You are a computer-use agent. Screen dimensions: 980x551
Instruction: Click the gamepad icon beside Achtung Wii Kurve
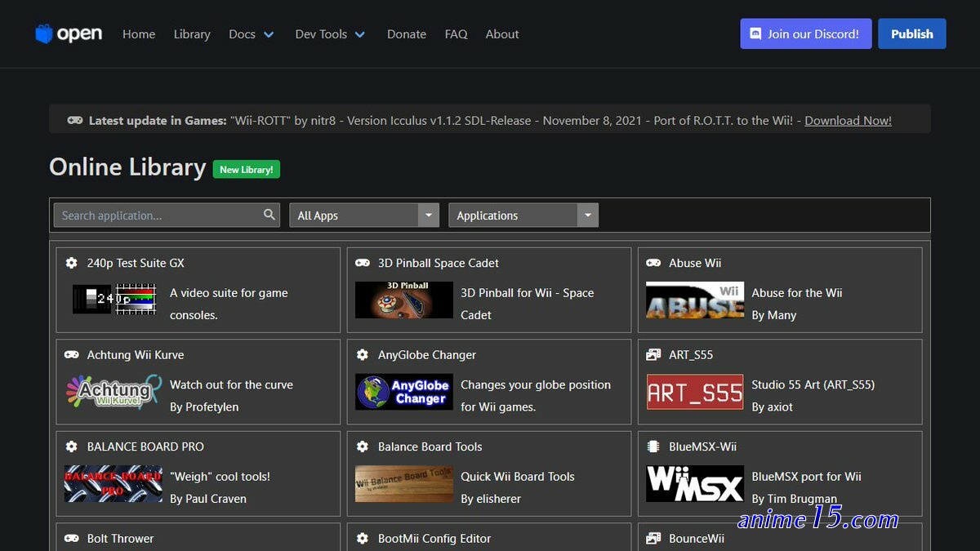tap(72, 355)
